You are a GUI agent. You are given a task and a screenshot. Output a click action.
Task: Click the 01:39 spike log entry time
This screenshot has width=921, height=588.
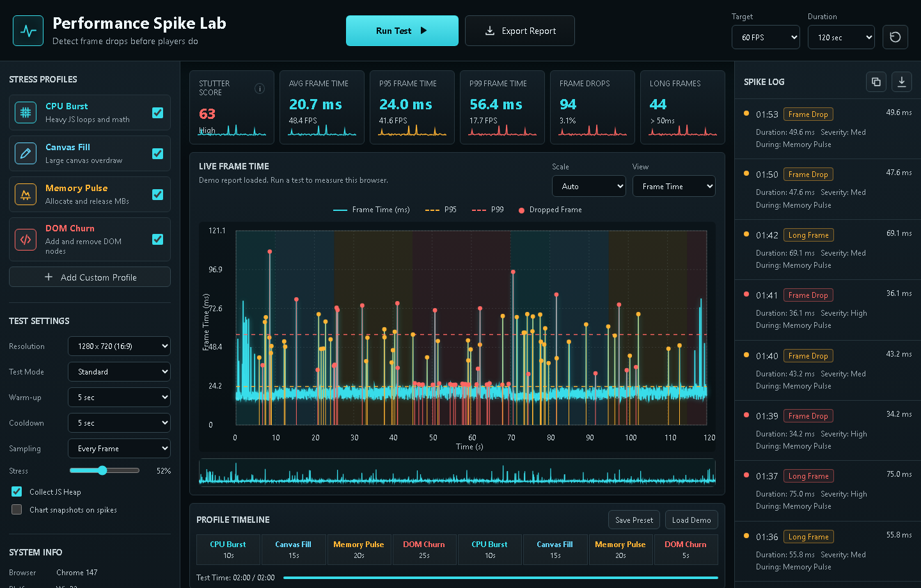tap(767, 416)
